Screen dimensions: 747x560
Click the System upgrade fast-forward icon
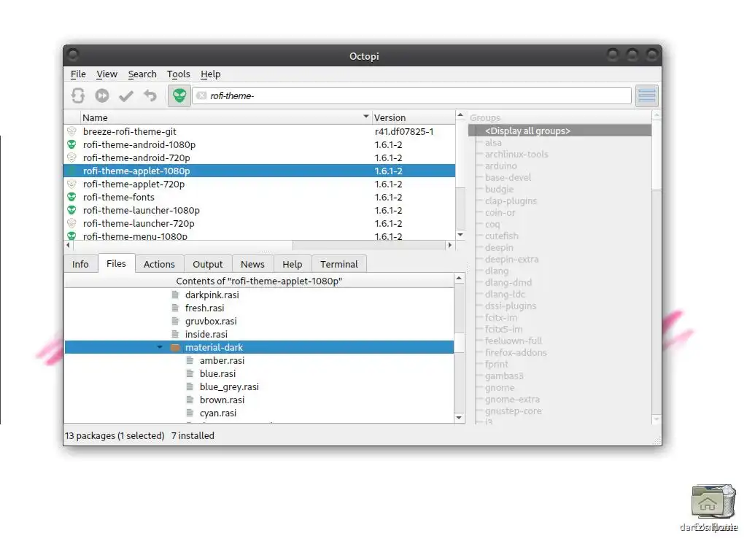(102, 96)
